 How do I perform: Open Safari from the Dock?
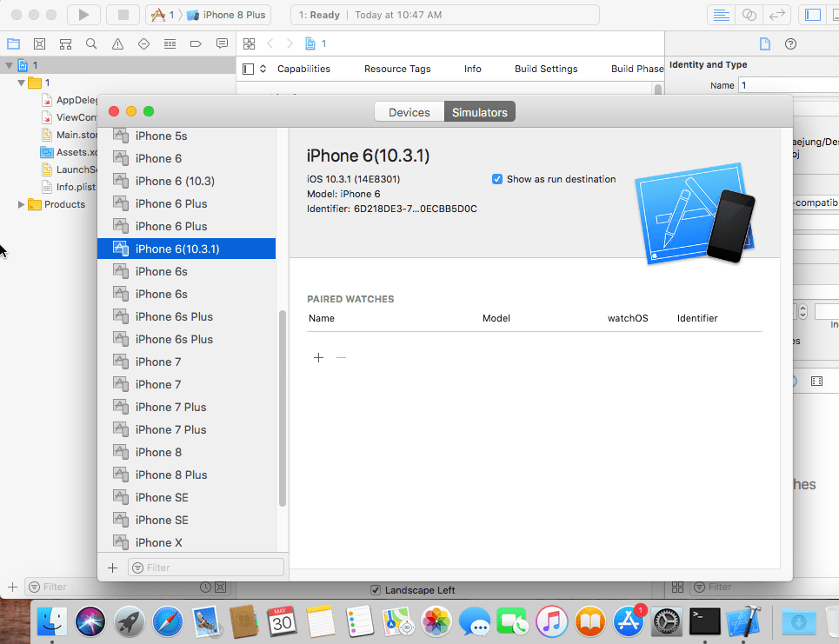[168, 621]
